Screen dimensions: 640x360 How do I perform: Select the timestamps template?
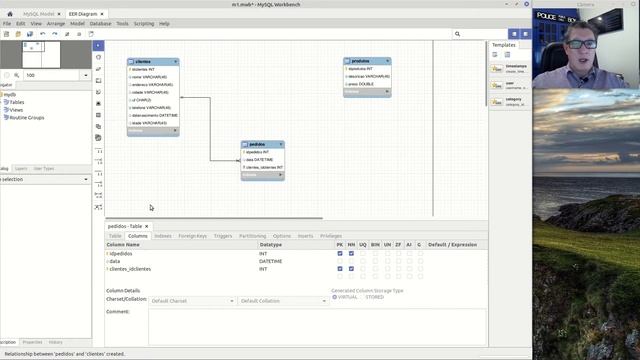[510, 69]
